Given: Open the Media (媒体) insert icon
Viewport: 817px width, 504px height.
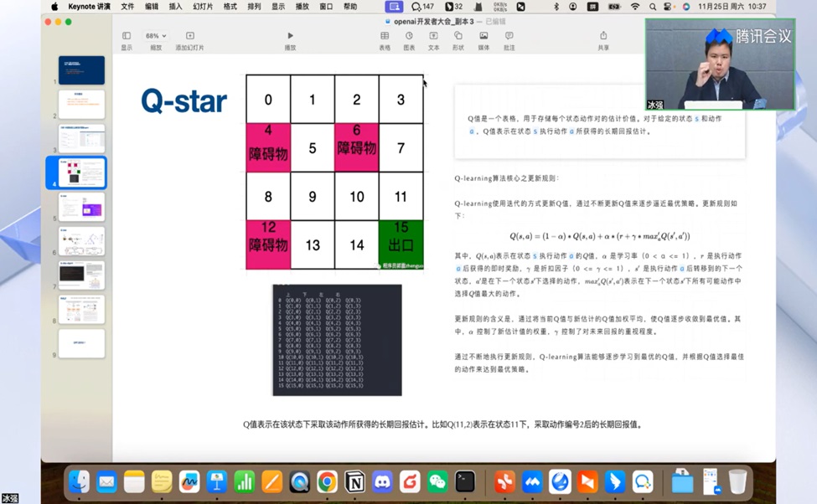Looking at the screenshot, I should point(483,36).
